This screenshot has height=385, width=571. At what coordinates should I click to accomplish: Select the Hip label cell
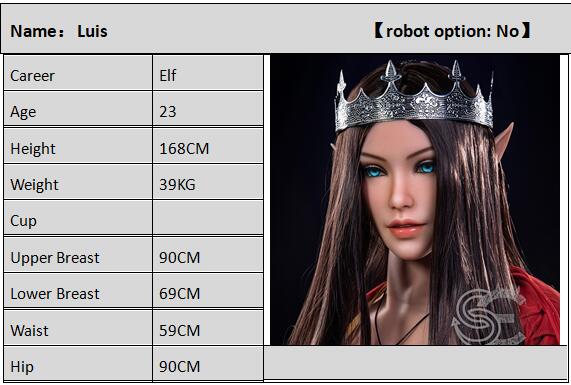tap(78, 364)
